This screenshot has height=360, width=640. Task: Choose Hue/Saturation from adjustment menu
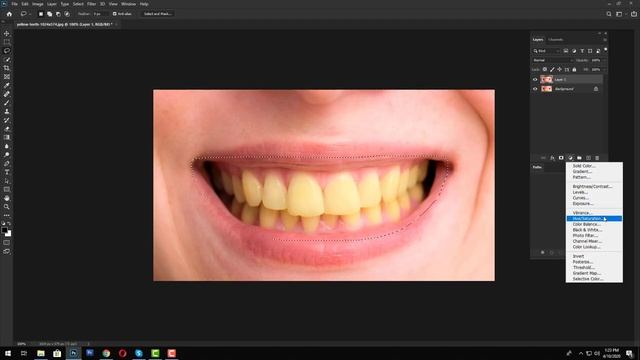point(594,219)
